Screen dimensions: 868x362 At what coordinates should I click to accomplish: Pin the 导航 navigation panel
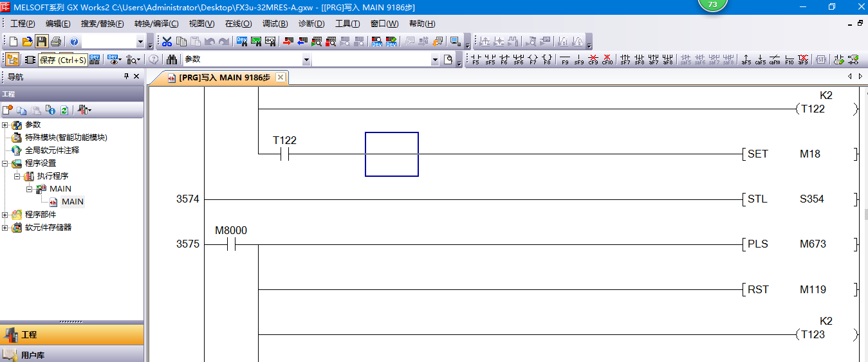coord(126,77)
